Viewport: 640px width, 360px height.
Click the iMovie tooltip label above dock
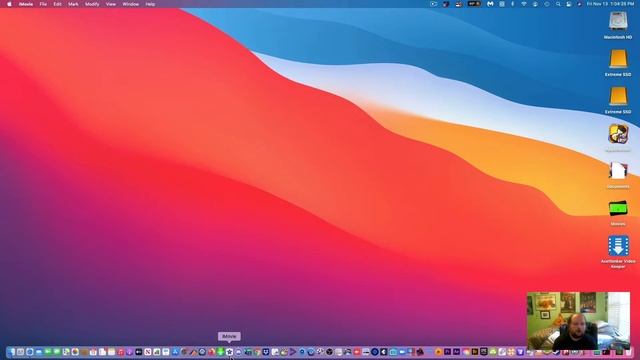point(229,336)
